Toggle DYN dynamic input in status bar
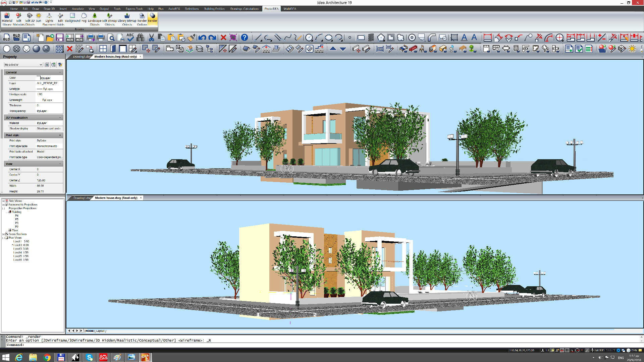The width and height of the screenshot is (644, 362). pyautogui.click(x=634, y=350)
